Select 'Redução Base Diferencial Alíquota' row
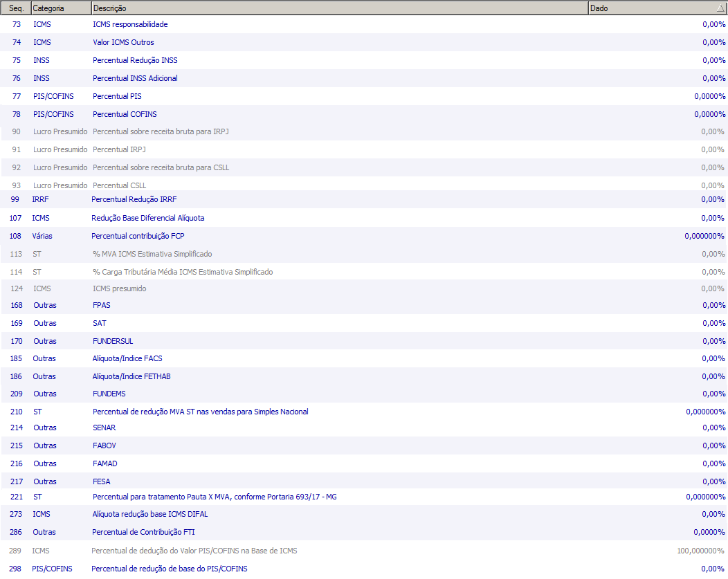This screenshot has width=728, height=579. pyautogui.click(x=364, y=218)
